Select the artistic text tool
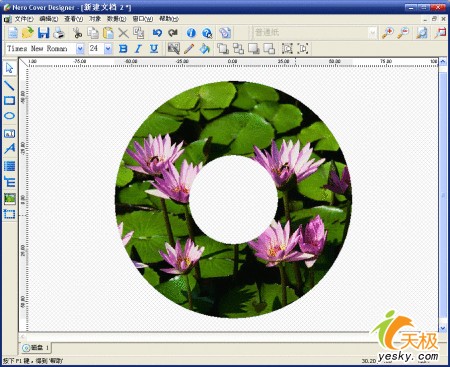The width and height of the screenshot is (450, 367). tap(9, 148)
